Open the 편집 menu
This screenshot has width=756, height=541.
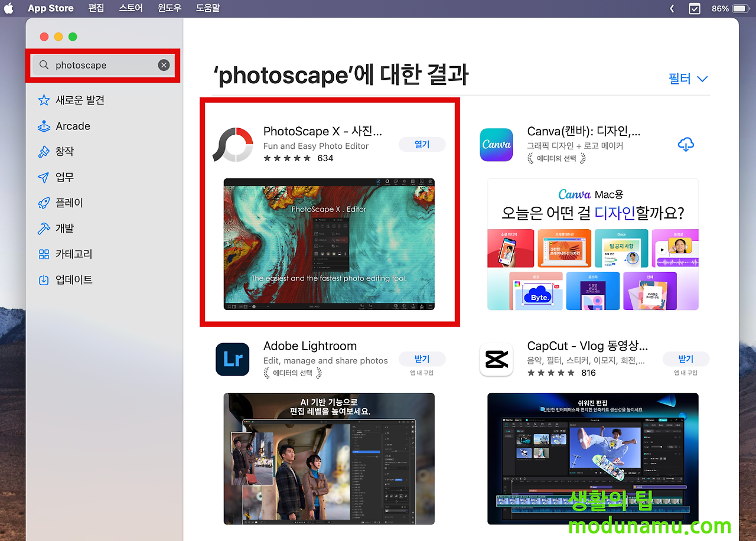tap(96, 8)
